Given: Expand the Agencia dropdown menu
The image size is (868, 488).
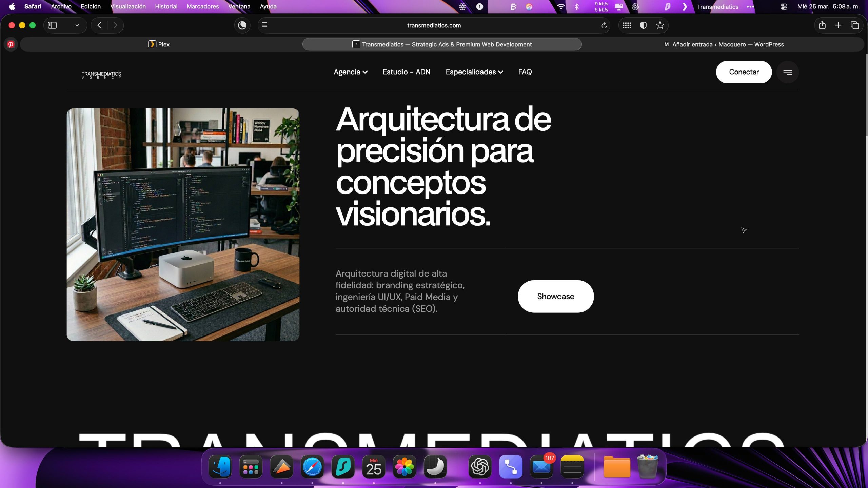Looking at the screenshot, I should click(351, 72).
